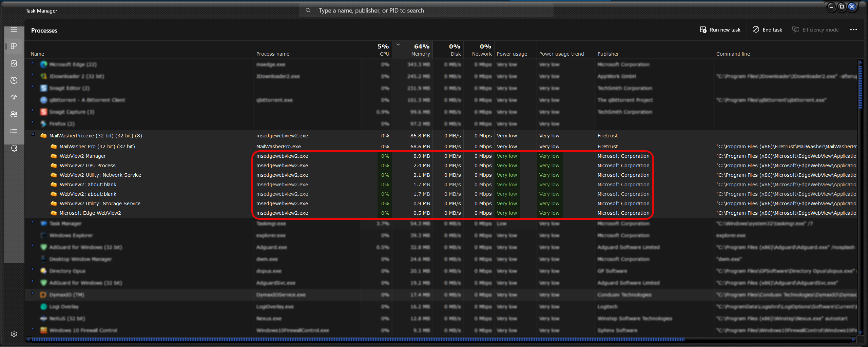Sort by the Disk column header
Viewport: 868px width, 347px height.
(x=448, y=50)
